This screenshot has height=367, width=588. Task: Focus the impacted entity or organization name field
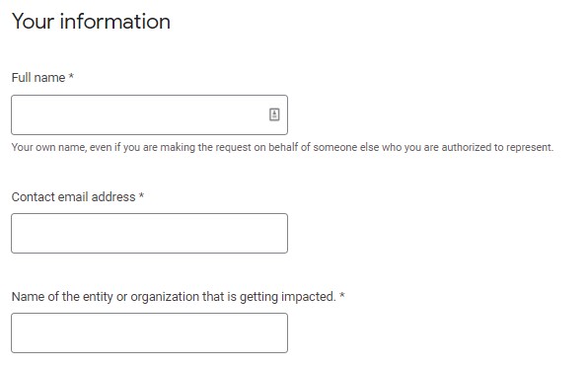[x=149, y=332]
